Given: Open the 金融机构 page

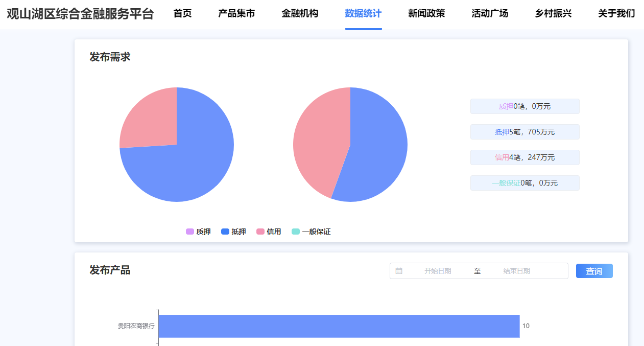Looking at the screenshot, I should click(x=300, y=14).
